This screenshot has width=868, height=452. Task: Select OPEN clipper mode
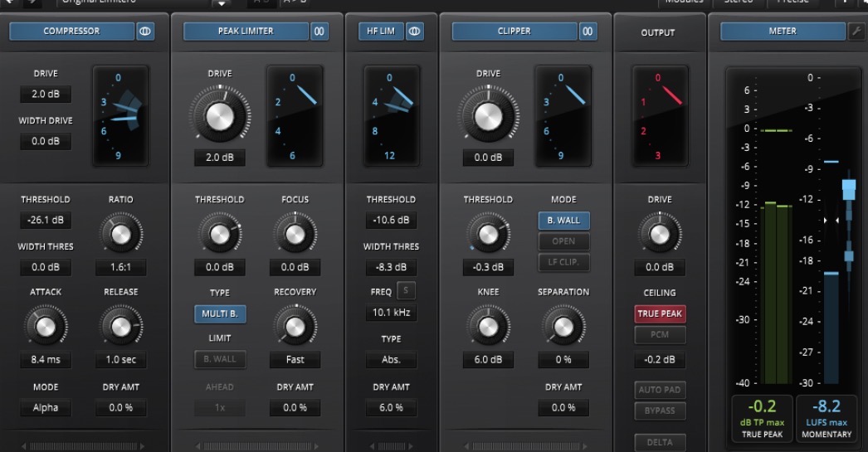563,241
